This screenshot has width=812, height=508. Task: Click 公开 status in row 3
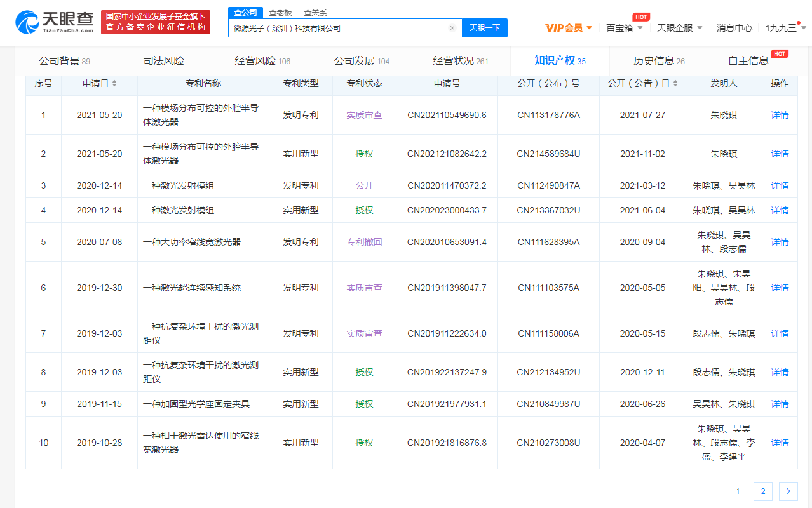click(364, 185)
